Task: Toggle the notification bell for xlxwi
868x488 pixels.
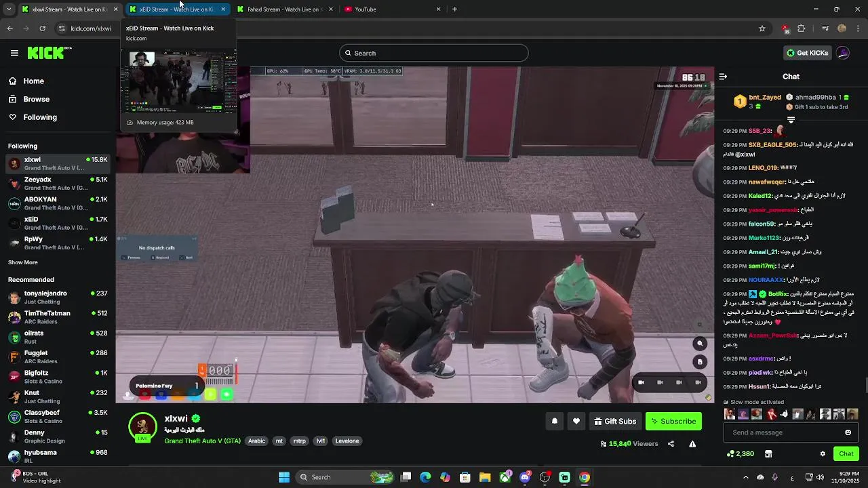Action: coord(554,421)
